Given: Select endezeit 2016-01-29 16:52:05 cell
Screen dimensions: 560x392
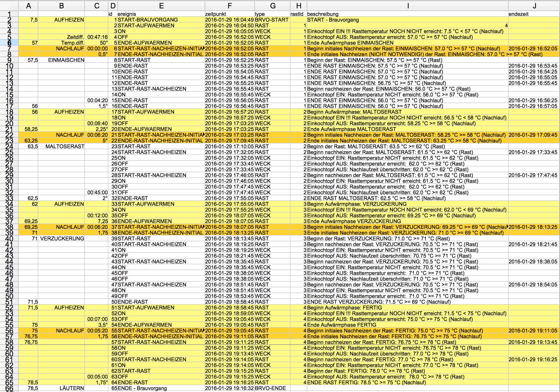Looking at the screenshot, I should [x=534, y=48].
